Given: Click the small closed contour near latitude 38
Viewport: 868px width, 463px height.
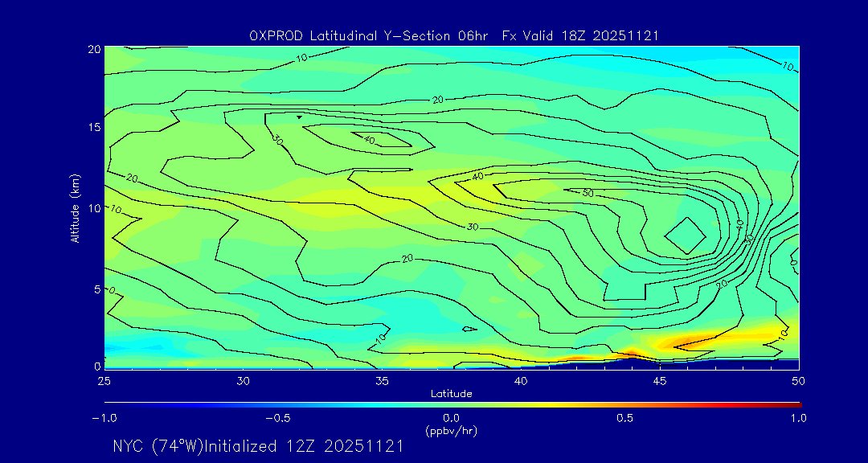Looking at the screenshot, I should [x=469, y=329].
